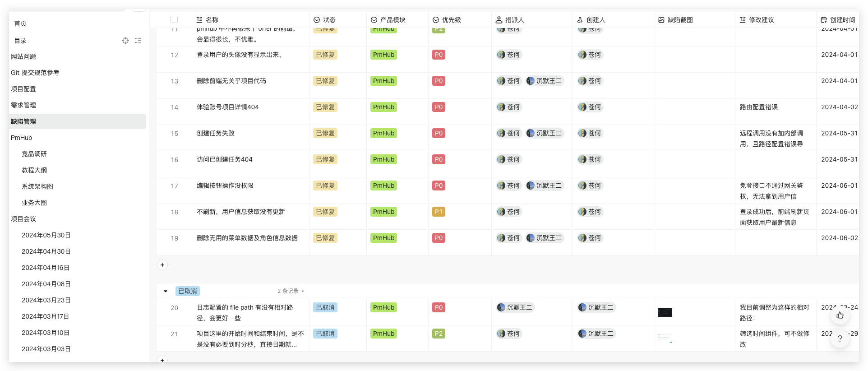868x371 pixels.
Task: Open 项目会议 page in sidebar
Action: (x=23, y=219)
